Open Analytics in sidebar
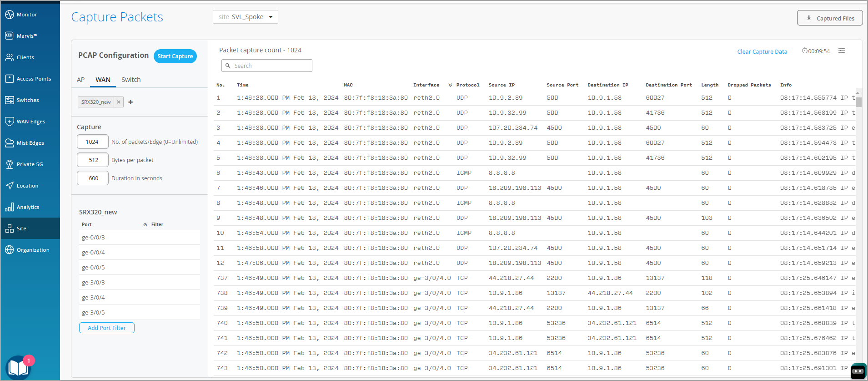Screen dimensions: 868x381 point(28,207)
